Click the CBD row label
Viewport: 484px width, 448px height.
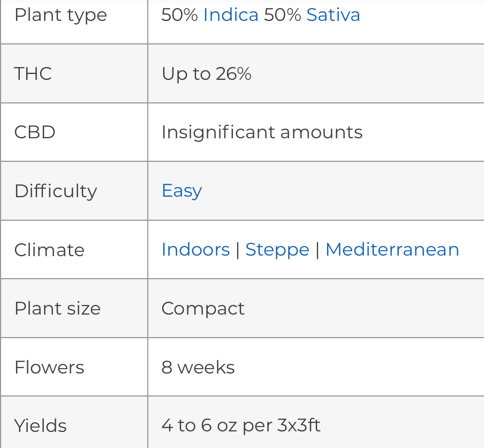(x=35, y=132)
